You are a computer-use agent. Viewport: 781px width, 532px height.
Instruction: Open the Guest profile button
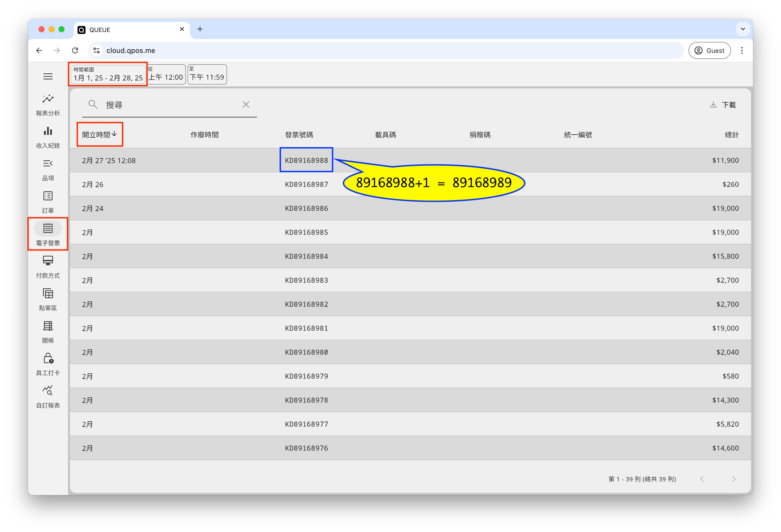[x=709, y=50]
